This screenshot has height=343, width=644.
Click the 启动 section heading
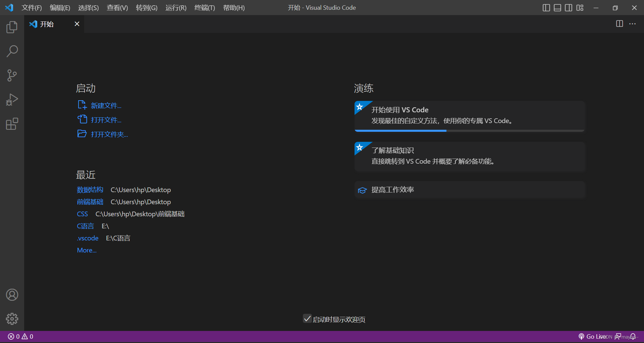(86, 88)
